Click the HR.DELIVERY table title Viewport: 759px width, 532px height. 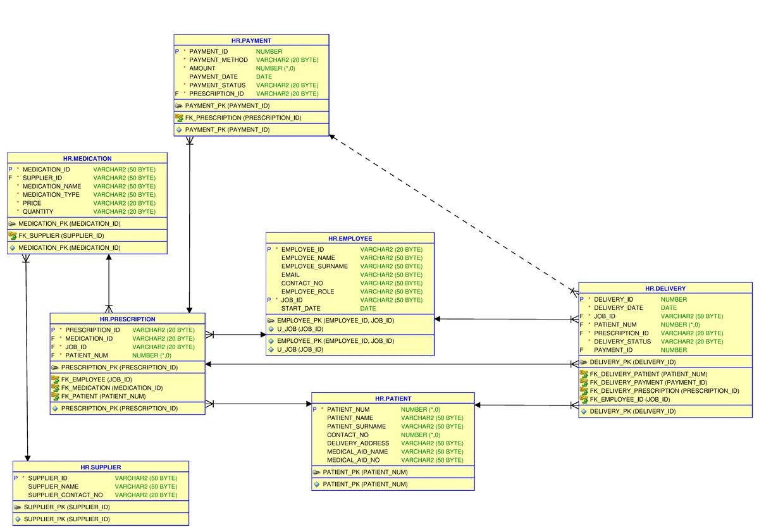coord(665,288)
